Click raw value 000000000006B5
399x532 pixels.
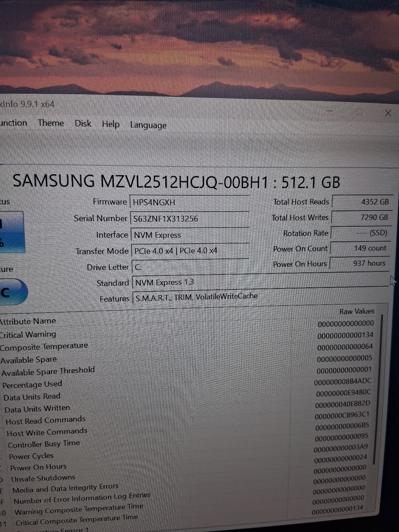pos(342,426)
